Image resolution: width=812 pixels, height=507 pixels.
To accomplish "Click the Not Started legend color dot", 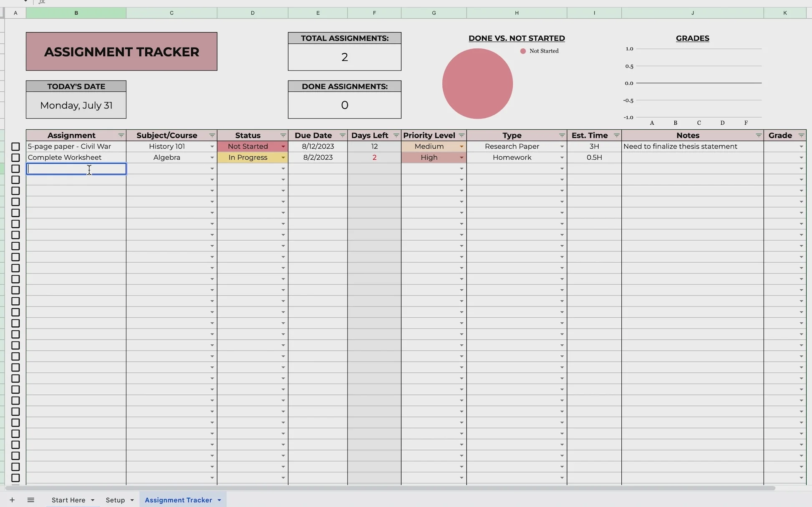I will click(524, 51).
